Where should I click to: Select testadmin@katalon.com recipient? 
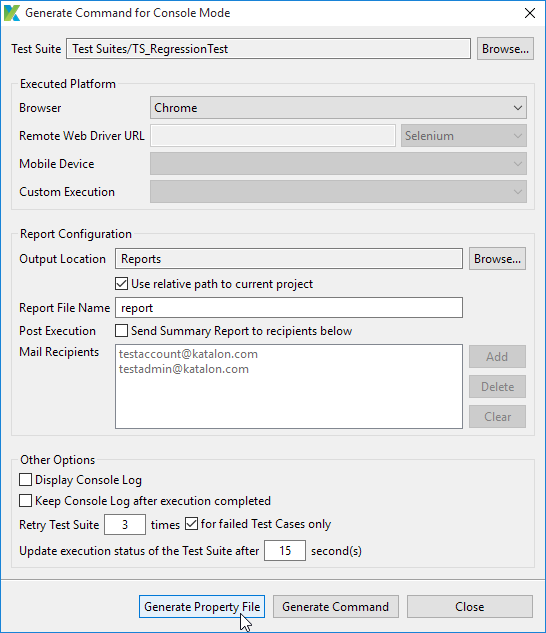(184, 369)
